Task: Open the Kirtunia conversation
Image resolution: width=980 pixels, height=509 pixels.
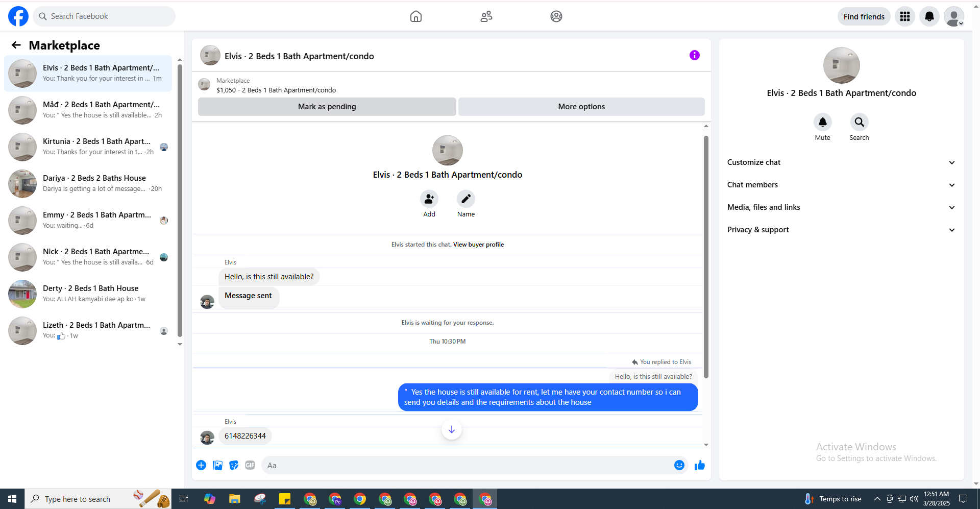Action: [x=88, y=147]
